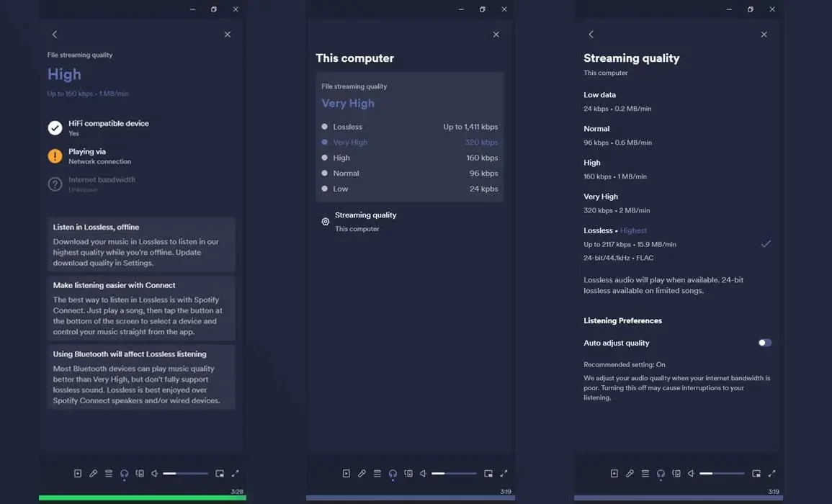832x504 pixels.
Task: Open the Now Playing view icon
Action: click(78, 473)
